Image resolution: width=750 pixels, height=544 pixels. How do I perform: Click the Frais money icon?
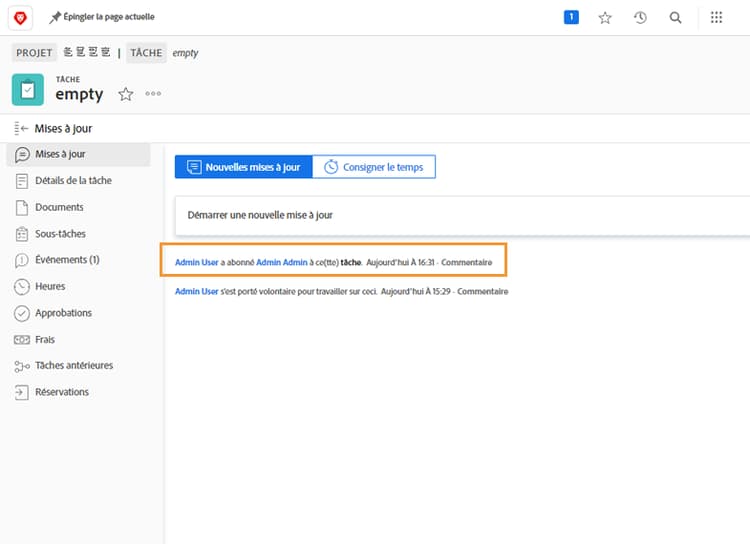[x=22, y=340]
